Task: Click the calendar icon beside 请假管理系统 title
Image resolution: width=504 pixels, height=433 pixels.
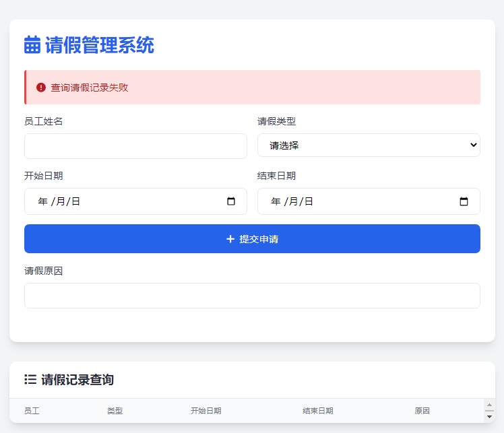Action: 32,44
